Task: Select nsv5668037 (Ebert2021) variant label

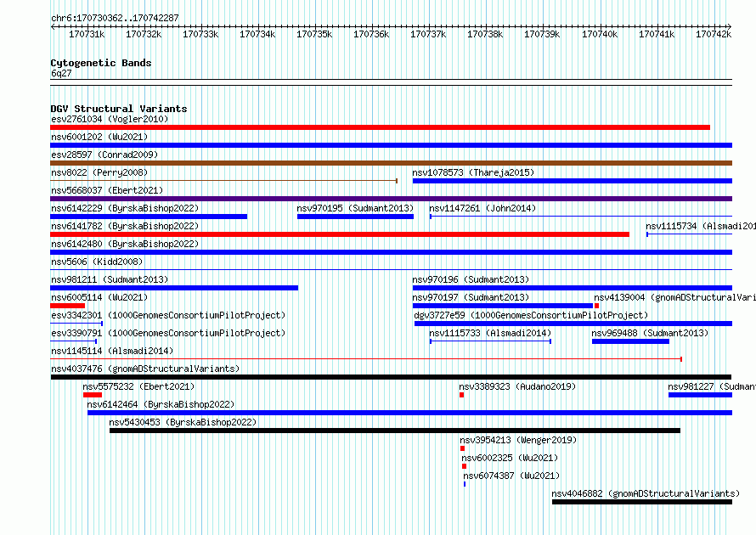Action: (107, 190)
